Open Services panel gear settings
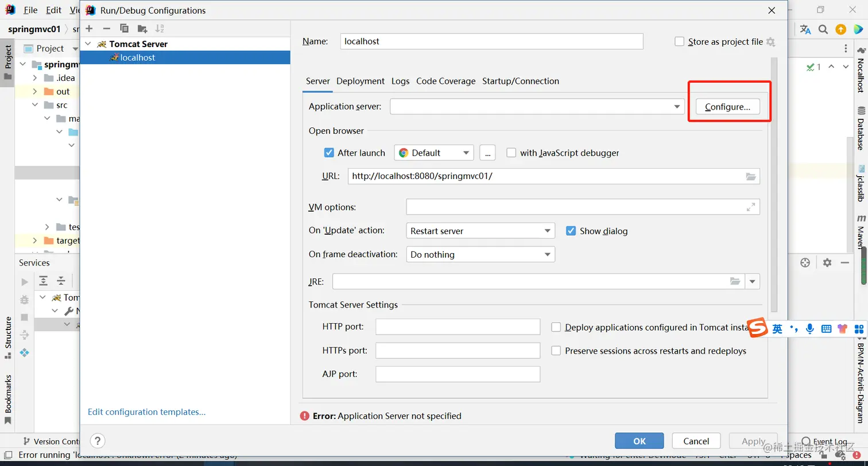 [827, 262]
